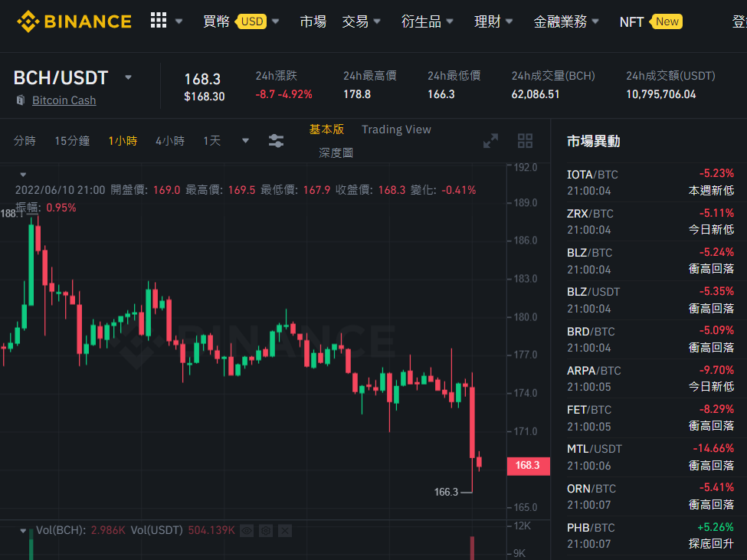Click the 市場異動 heading
Image resolution: width=747 pixels, height=560 pixels.
(593, 142)
